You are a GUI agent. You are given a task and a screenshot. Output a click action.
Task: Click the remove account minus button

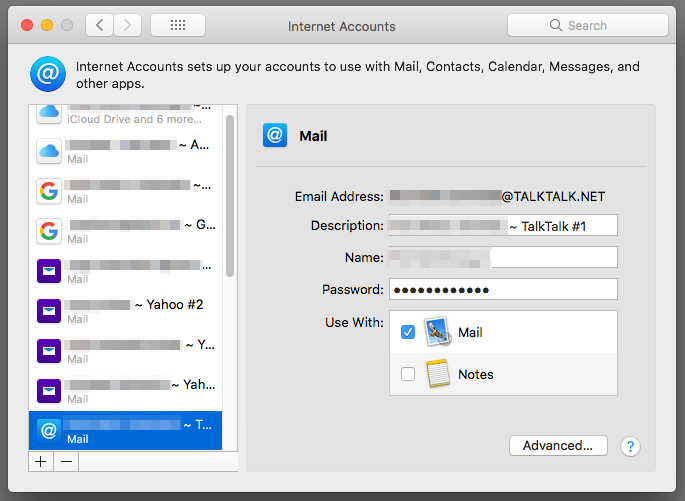pyautogui.click(x=66, y=462)
